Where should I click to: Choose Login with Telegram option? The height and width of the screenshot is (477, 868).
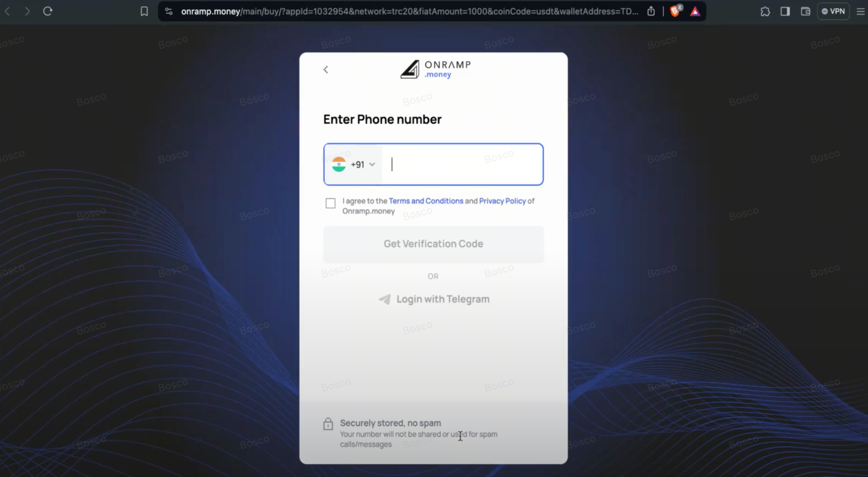click(x=434, y=299)
